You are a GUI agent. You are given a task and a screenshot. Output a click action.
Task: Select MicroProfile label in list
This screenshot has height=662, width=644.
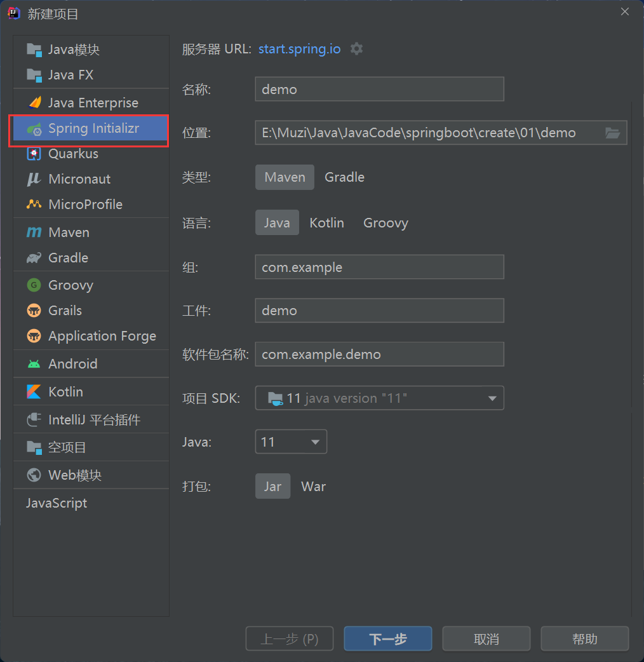pyautogui.click(x=86, y=205)
